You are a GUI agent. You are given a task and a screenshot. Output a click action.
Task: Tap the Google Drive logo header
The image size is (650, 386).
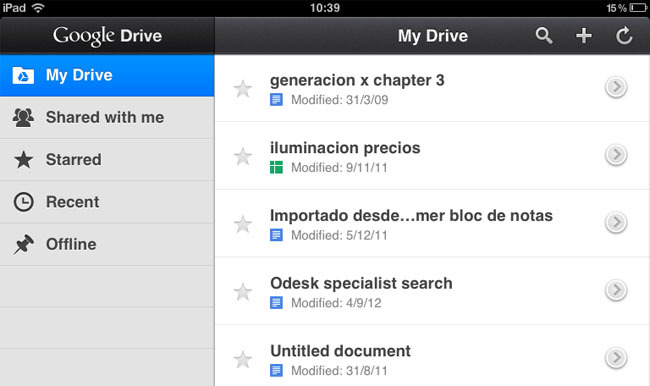pos(107,36)
